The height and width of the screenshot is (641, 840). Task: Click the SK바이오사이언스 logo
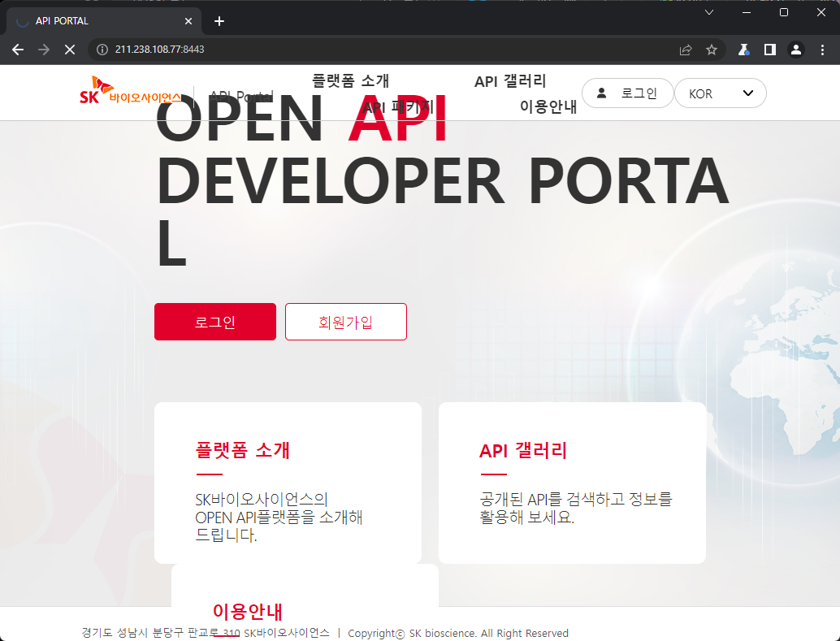[130, 91]
